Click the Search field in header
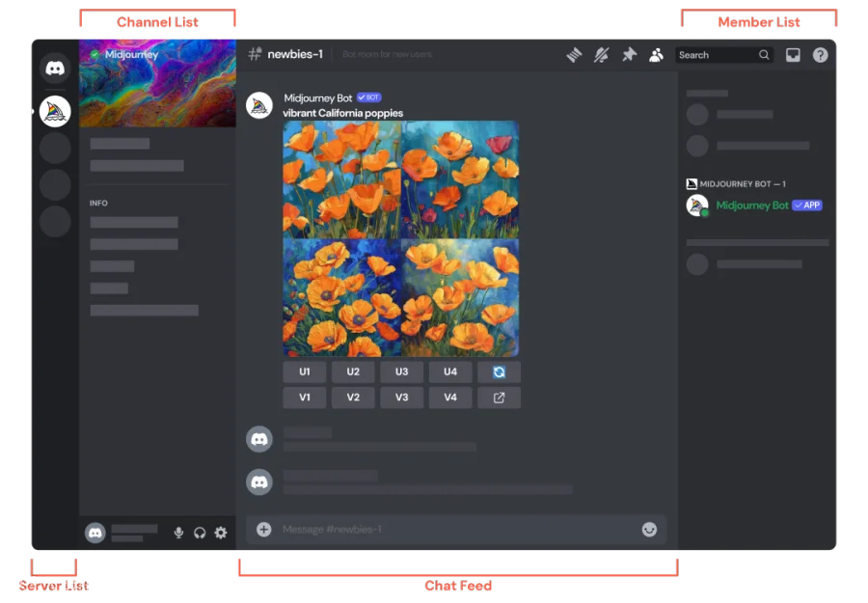868x603 pixels. click(x=723, y=55)
